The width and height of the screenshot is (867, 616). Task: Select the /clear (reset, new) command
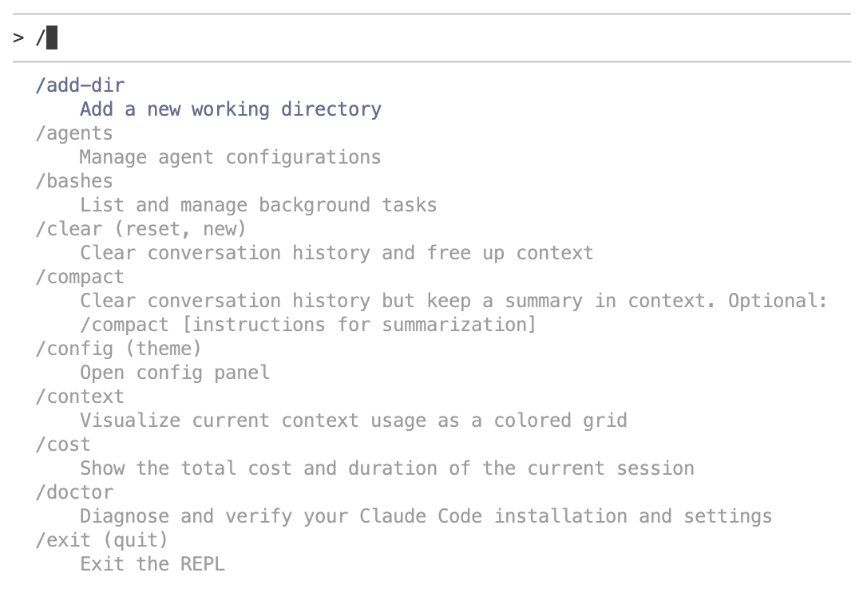(141, 229)
